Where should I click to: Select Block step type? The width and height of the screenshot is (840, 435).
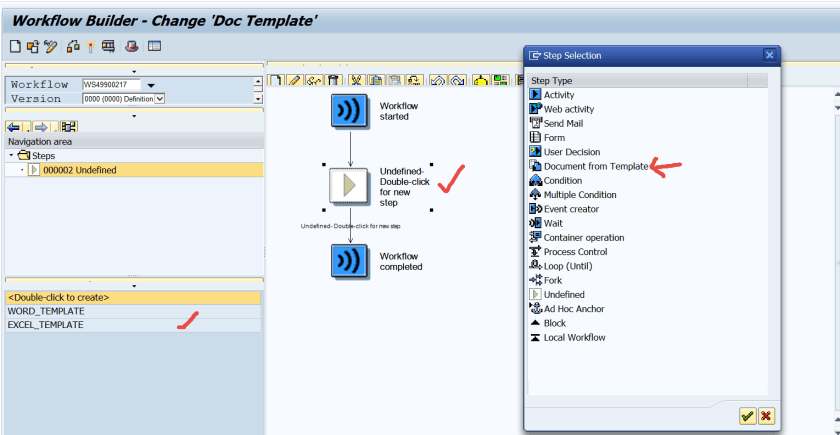click(554, 323)
